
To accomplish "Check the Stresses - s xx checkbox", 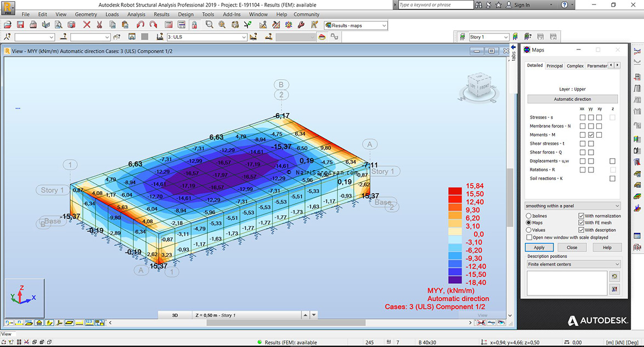I will 583,117.
